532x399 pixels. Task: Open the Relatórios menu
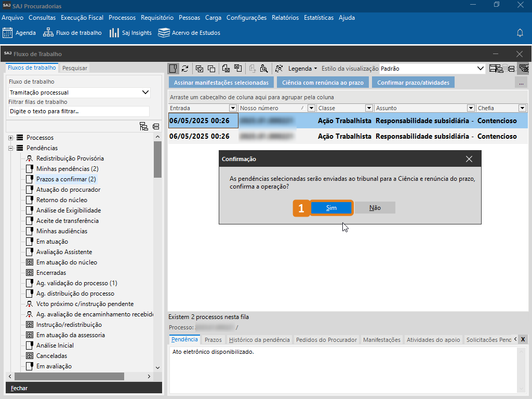coord(285,18)
